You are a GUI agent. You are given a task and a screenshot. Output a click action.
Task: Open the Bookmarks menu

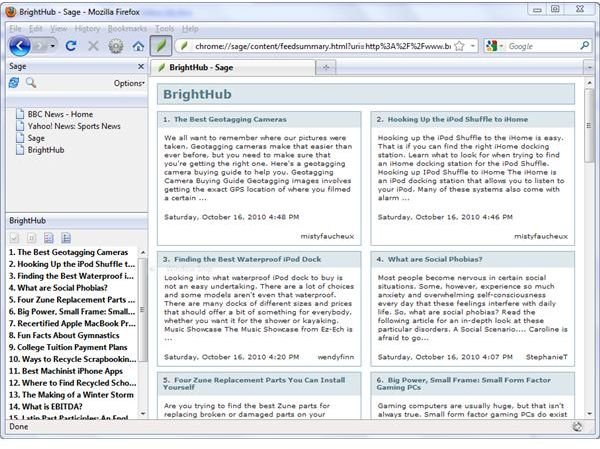(127, 28)
